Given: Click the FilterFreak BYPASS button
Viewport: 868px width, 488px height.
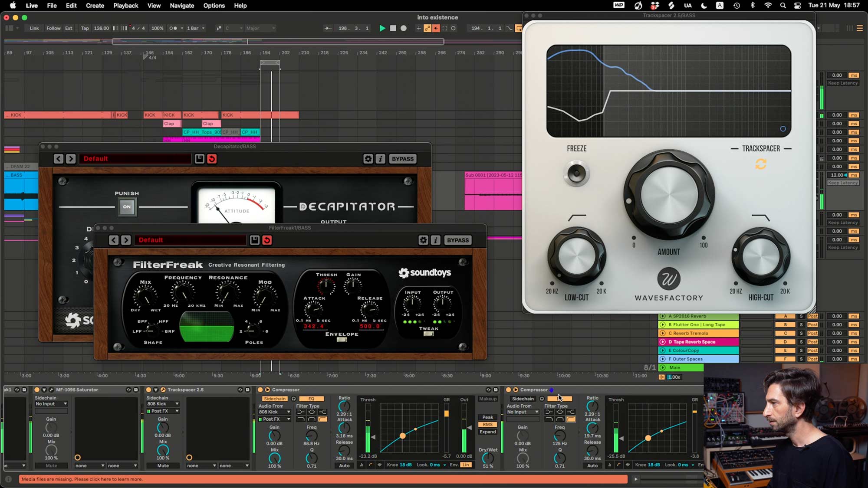Looking at the screenshot, I should 457,240.
